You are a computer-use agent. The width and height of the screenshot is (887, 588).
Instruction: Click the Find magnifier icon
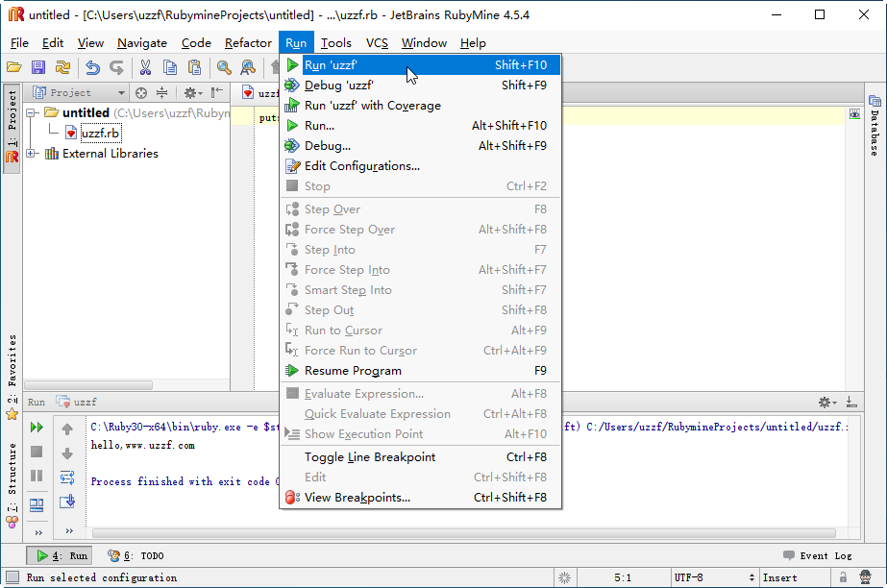point(224,68)
